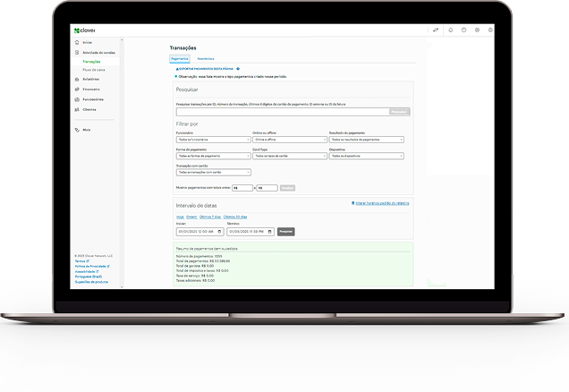Screen dimensions: 569x392
Task: Focus the minimum R$ total field
Action: (x=242, y=188)
